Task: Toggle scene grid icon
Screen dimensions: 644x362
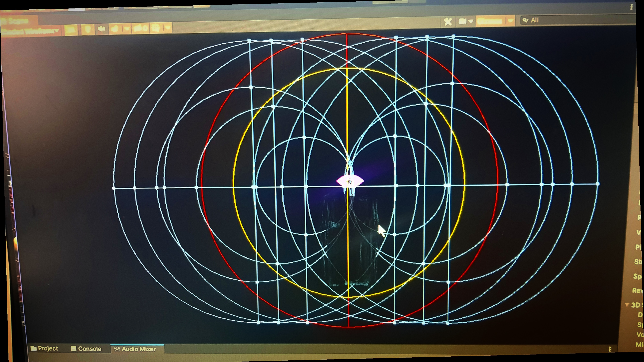Action: coord(156,28)
